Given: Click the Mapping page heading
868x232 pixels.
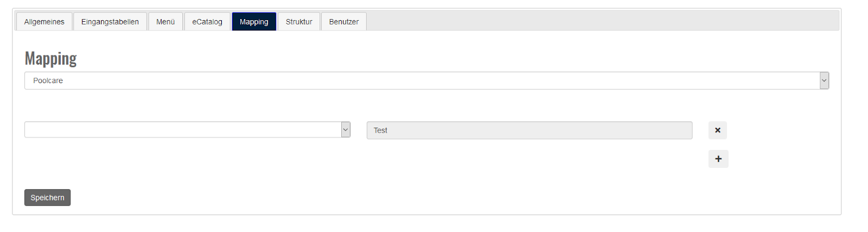Looking at the screenshot, I should [x=51, y=59].
